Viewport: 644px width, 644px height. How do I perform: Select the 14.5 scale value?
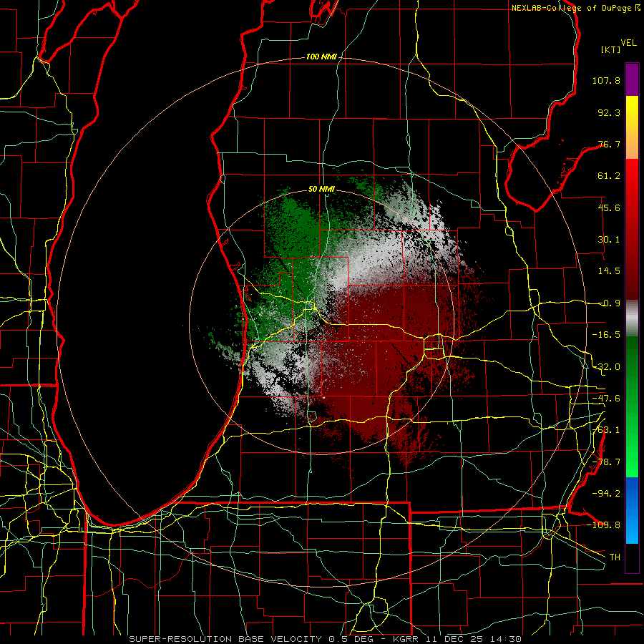click(x=609, y=271)
